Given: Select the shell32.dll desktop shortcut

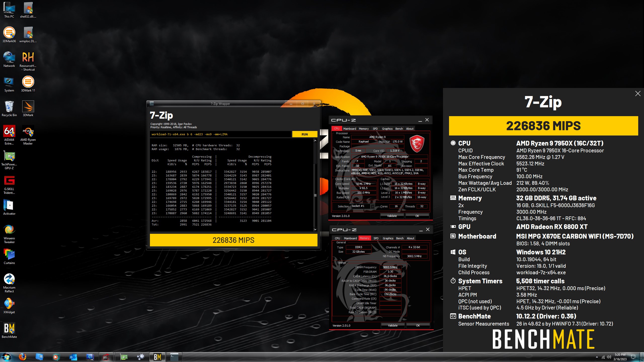Looking at the screenshot, I should (x=28, y=10).
